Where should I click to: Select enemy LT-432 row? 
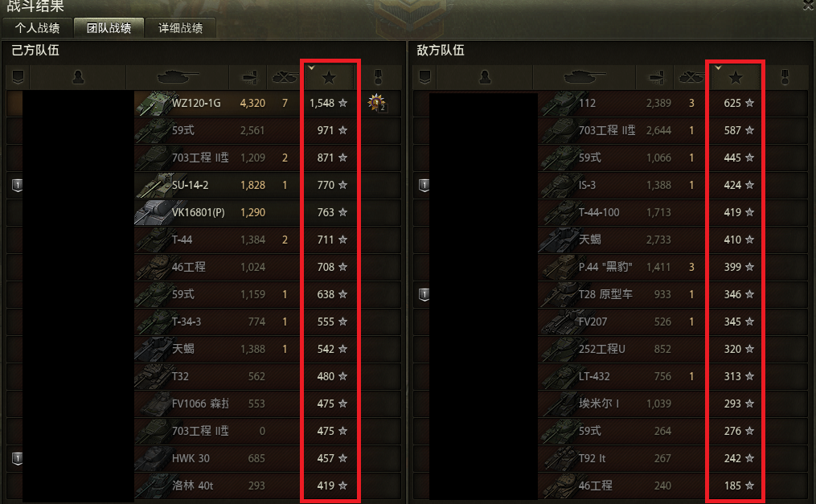[x=610, y=376]
